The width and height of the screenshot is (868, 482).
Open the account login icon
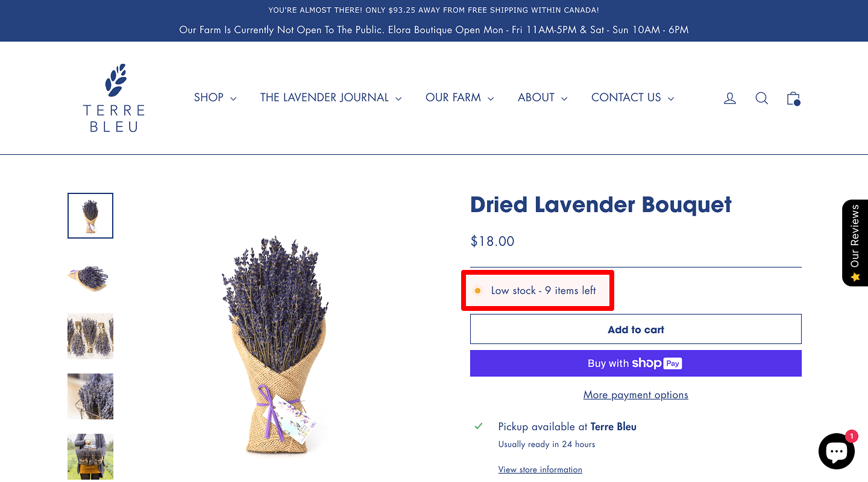[x=730, y=98]
